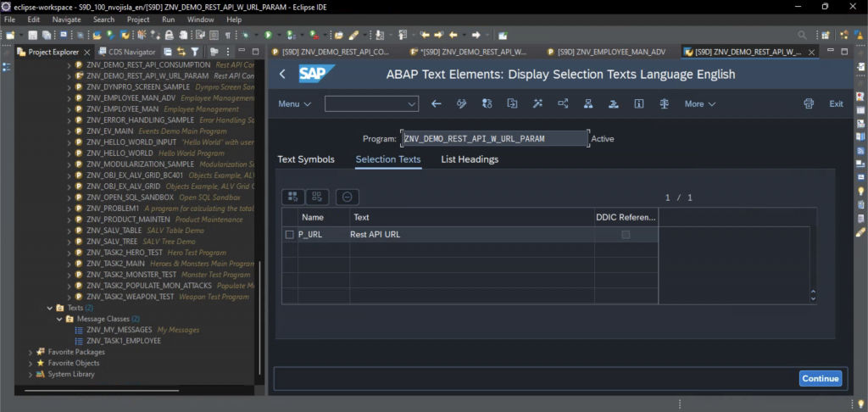Image resolution: width=868 pixels, height=412 pixels.
Task: Click Link with Editor arrows icon
Action: click(x=181, y=52)
